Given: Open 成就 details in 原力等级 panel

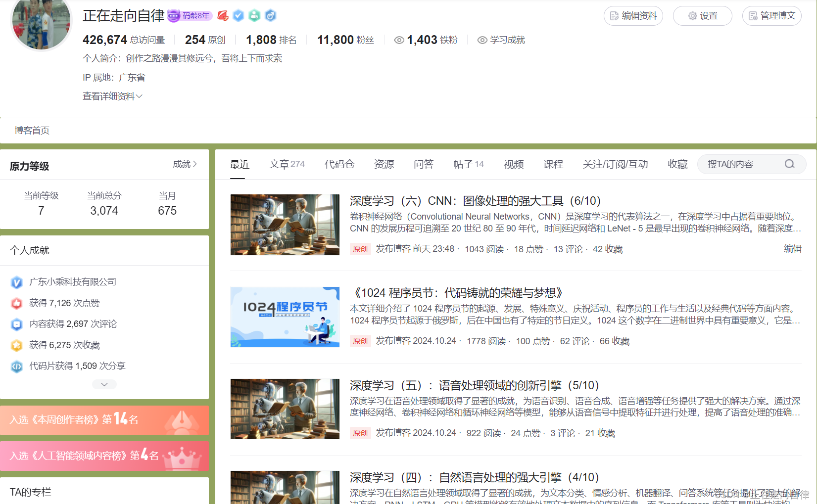Looking at the screenshot, I should [x=185, y=164].
